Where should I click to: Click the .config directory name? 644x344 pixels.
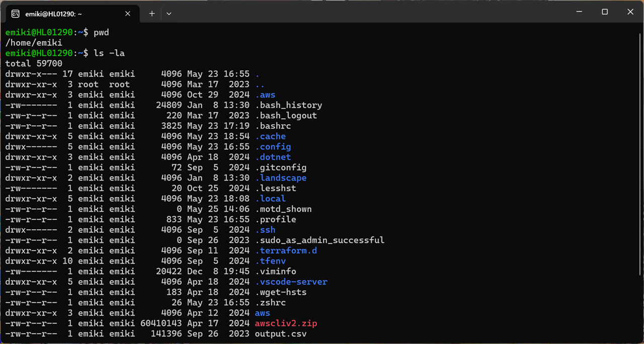click(x=273, y=147)
